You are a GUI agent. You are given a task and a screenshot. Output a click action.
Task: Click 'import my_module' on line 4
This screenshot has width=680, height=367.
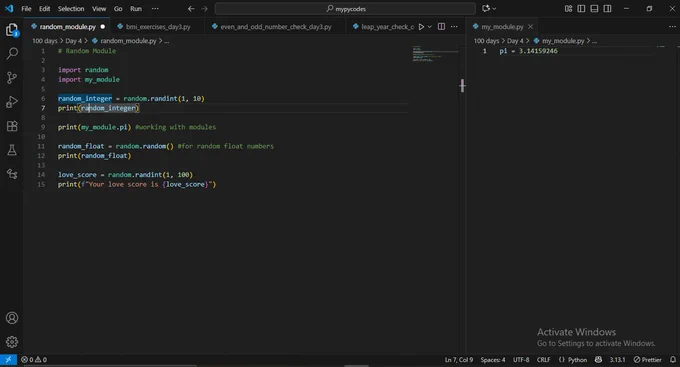click(89, 79)
